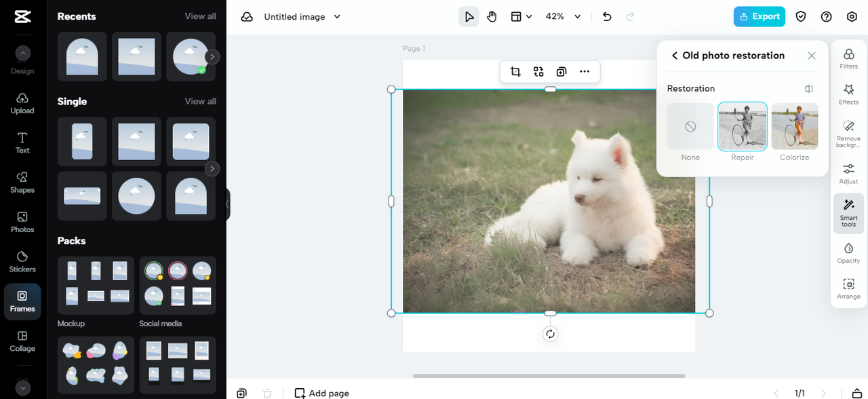This screenshot has height=399, width=868.
Task: Open the Stickers tab in sidebar
Action: coord(22,261)
